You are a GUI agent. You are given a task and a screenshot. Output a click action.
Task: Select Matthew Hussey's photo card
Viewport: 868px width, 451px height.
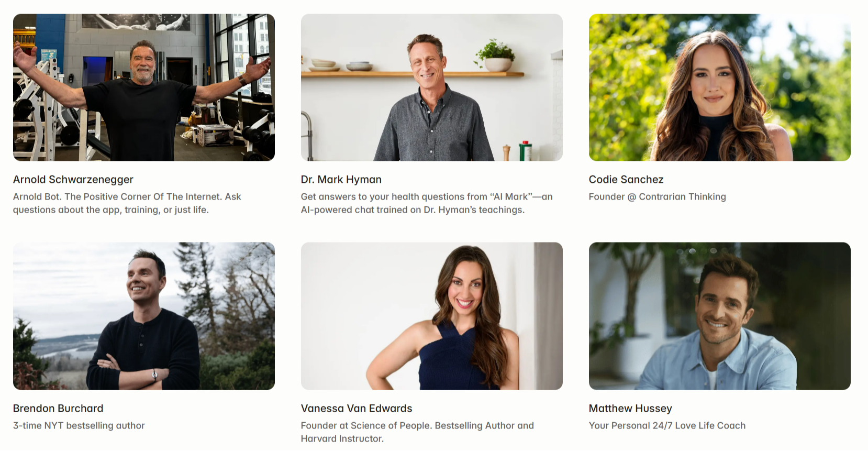point(720,316)
